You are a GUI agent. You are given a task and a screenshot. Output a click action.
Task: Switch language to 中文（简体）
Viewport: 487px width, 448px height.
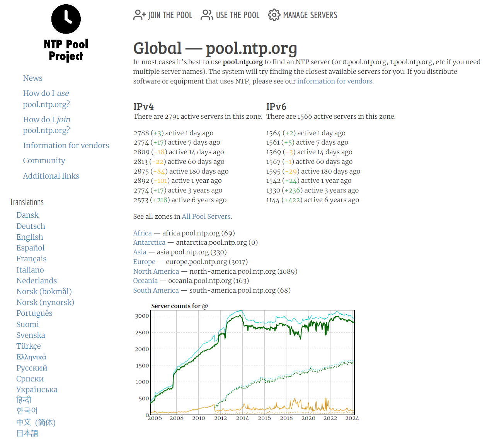(x=36, y=422)
